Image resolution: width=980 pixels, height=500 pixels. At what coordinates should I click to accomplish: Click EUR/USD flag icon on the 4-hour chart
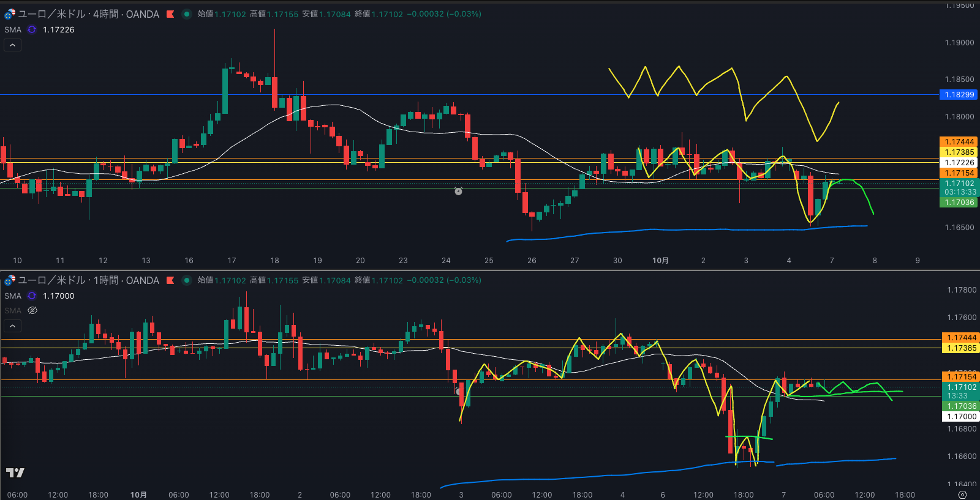coord(10,13)
